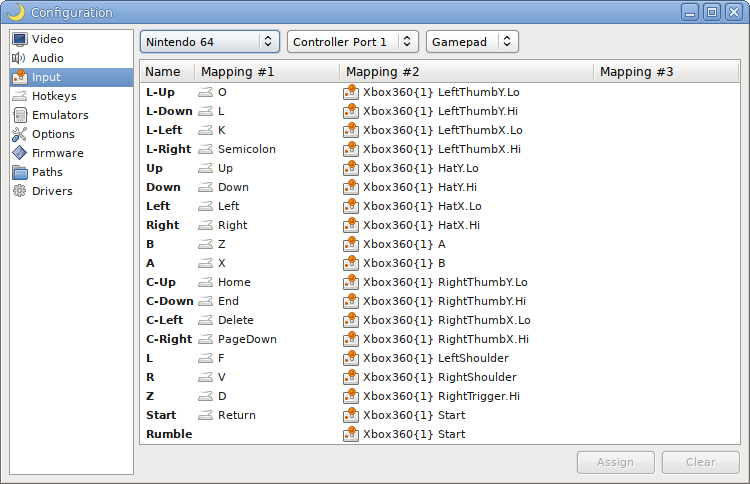Image resolution: width=750 pixels, height=484 pixels.
Task: Click the Paths folder icon in sidebar
Action: 20,172
